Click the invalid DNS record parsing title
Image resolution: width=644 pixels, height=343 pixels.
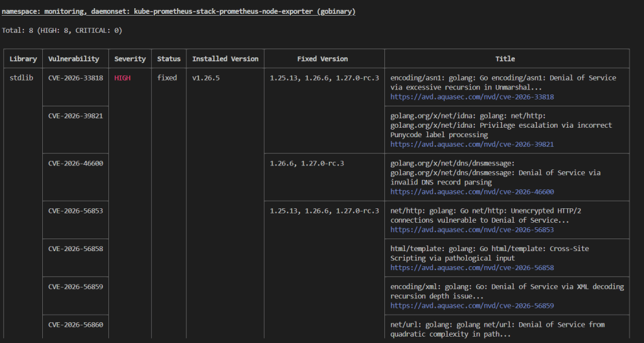(x=495, y=172)
